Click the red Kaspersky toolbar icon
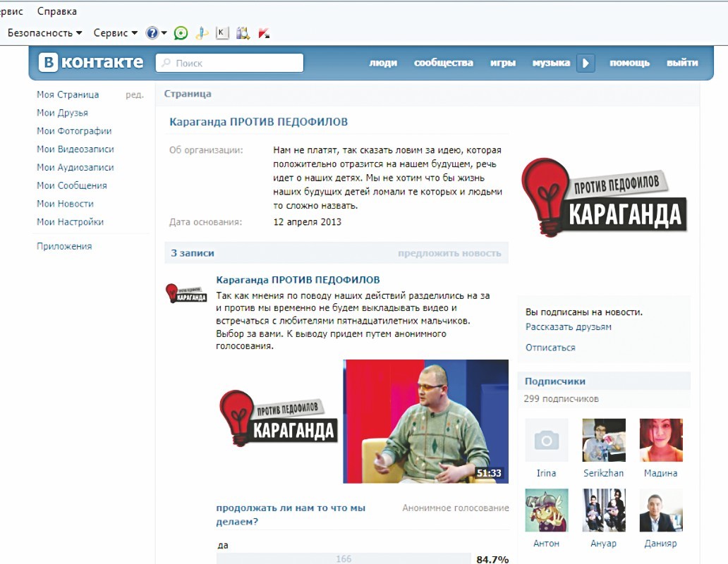The width and height of the screenshot is (728, 564). [x=265, y=33]
